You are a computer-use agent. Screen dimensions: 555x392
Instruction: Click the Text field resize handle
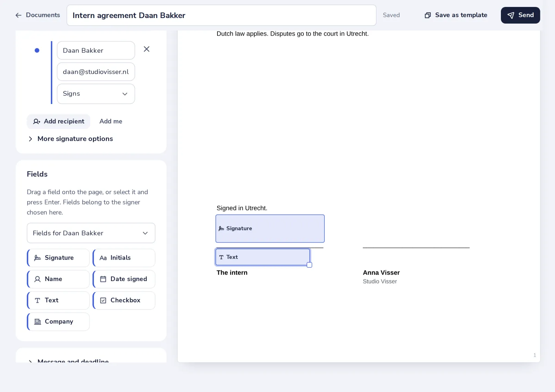(309, 265)
